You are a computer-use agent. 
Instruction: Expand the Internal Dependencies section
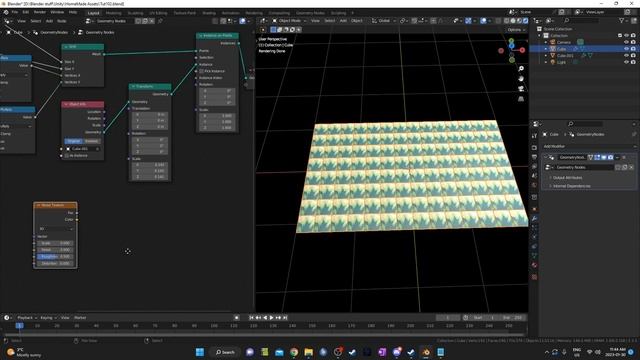point(571,186)
